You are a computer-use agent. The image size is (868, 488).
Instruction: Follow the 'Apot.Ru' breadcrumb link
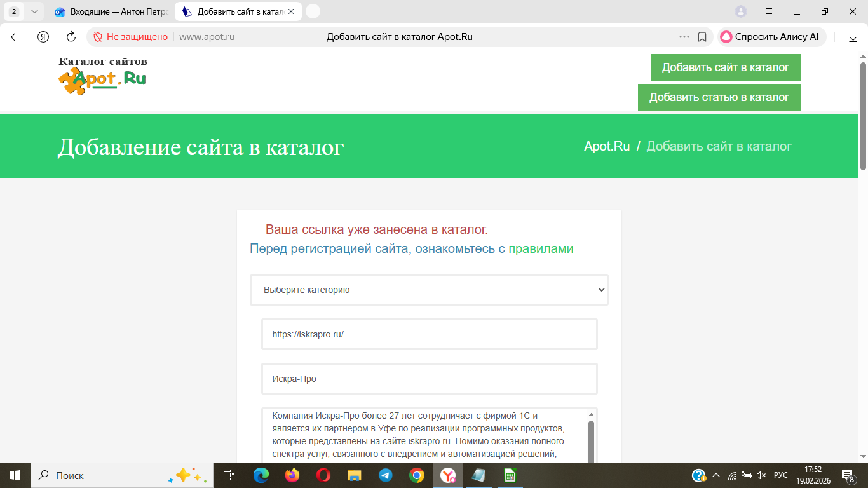click(607, 146)
